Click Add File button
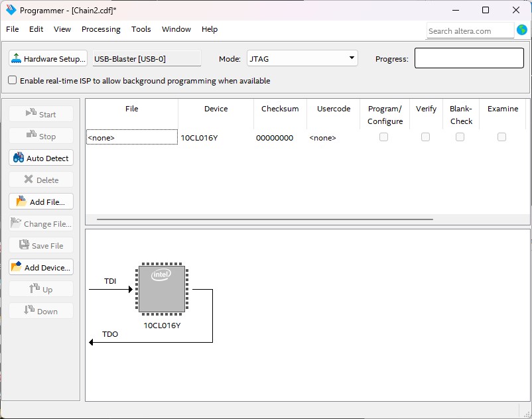The height and width of the screenshot is (419, 532). coord(41,202)
